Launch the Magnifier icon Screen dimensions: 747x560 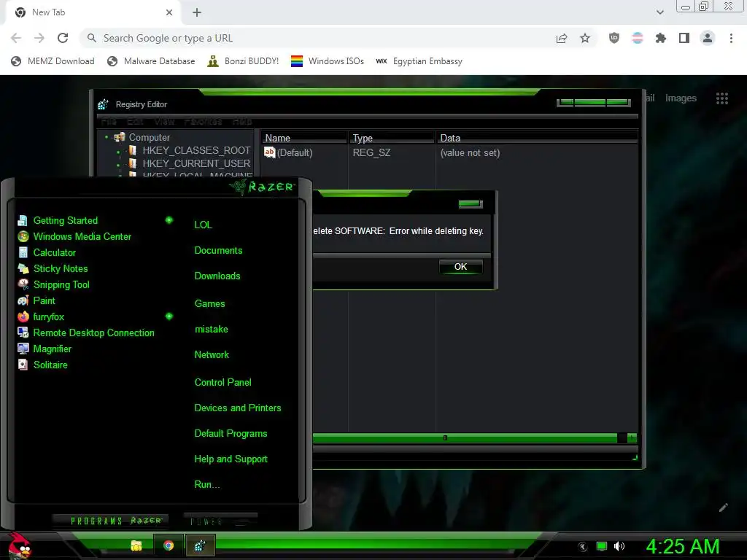click(23, 349)
